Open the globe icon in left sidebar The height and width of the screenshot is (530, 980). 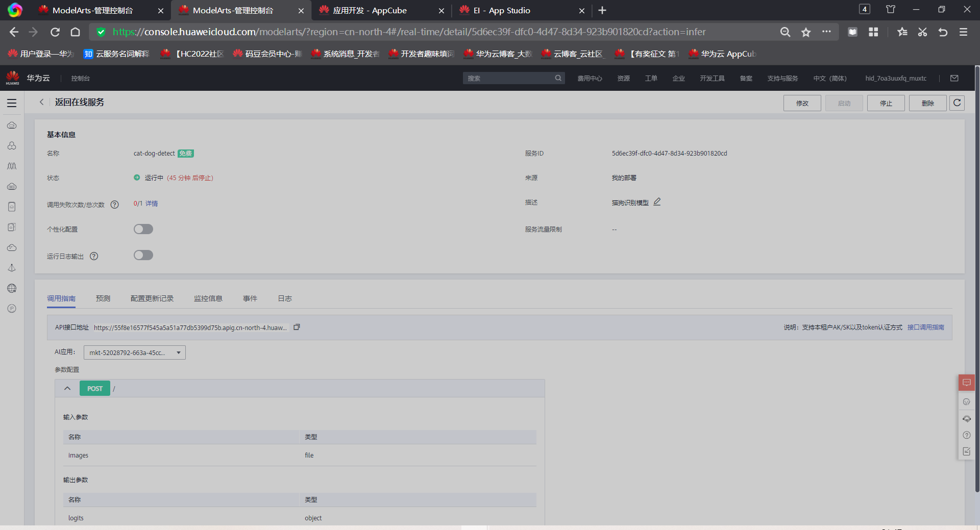[12, 288]
